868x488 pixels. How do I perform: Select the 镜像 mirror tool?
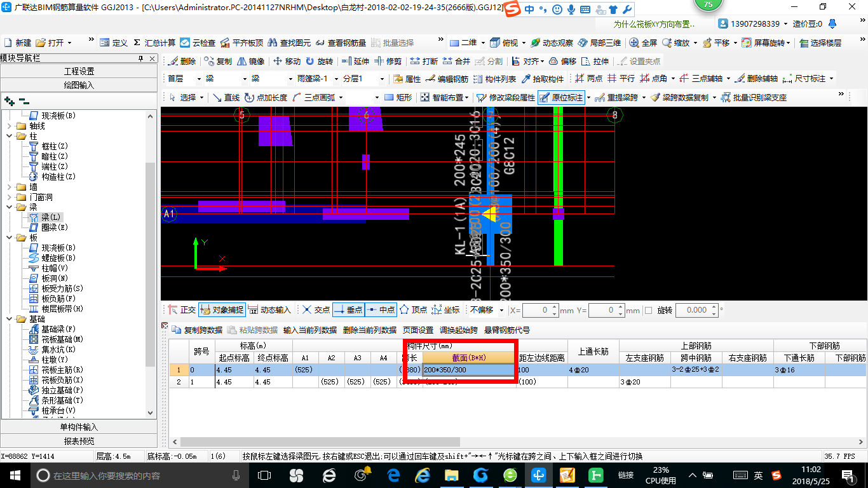250,62
